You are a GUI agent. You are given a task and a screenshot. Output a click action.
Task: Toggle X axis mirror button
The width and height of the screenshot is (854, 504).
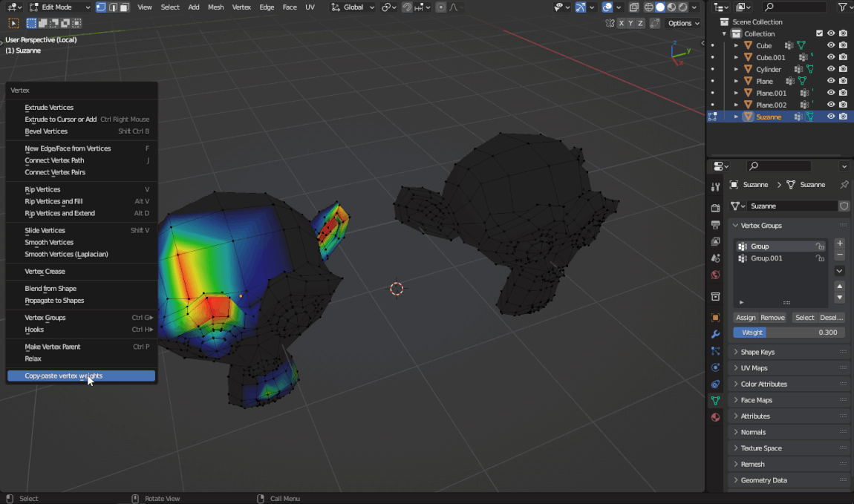621,23
